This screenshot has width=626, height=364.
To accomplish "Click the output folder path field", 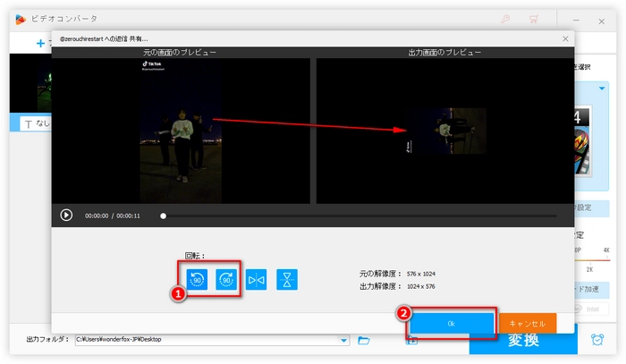I will tap(206, 340).
